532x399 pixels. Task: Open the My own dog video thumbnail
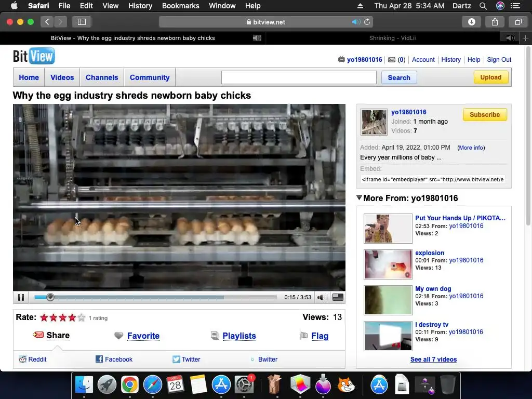click(x=388, y=300)
